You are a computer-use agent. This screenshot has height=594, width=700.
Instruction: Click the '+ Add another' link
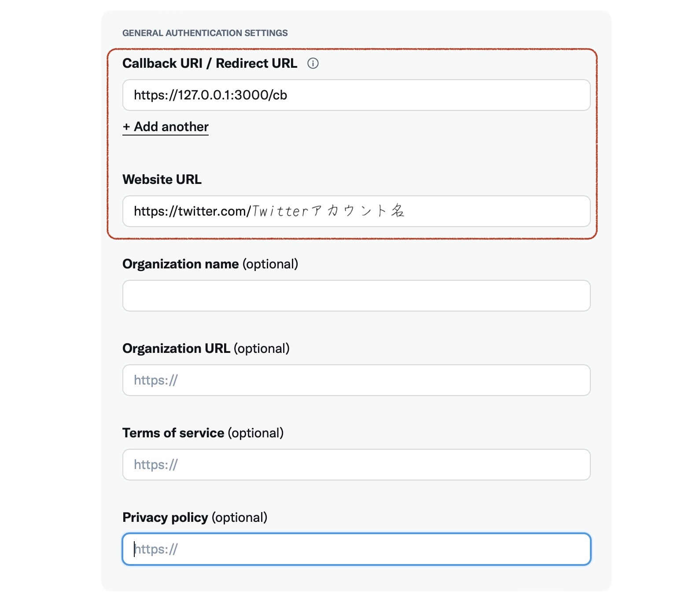[x=166, y=127]
